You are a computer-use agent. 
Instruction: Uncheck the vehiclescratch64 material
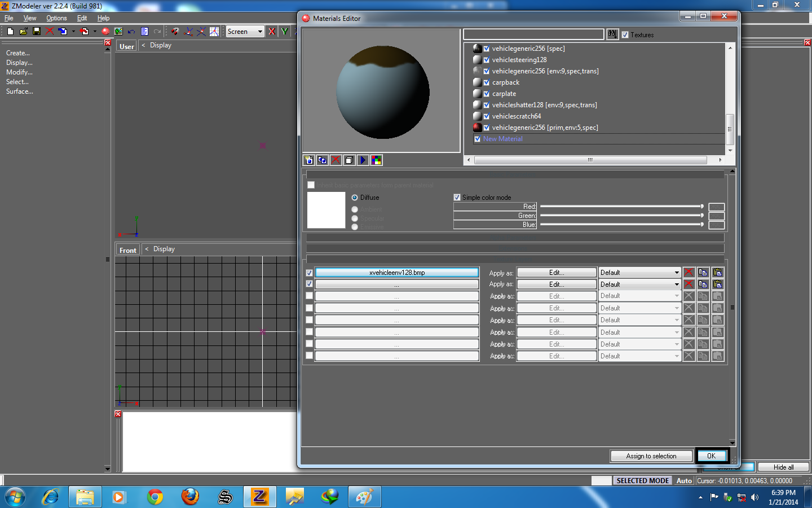point(487,116)
